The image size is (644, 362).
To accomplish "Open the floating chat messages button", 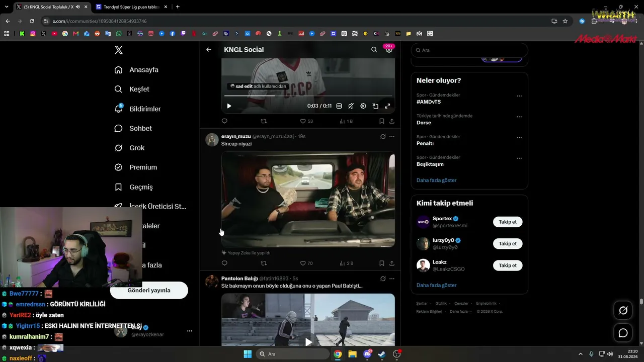I will 623,333.
